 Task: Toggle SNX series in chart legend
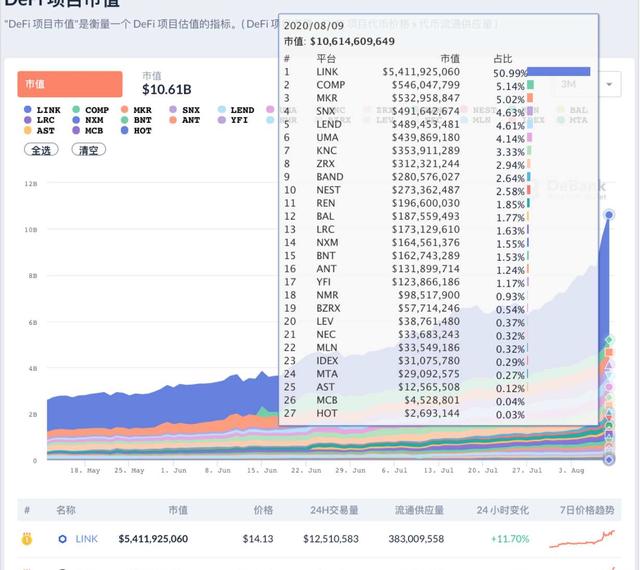[185, 110]
